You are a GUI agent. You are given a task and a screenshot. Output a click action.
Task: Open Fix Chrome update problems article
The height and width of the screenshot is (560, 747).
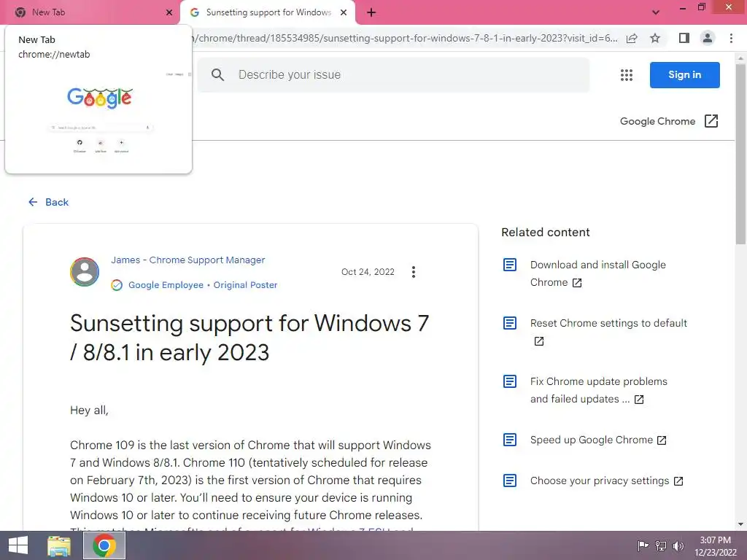coord(599,390)
